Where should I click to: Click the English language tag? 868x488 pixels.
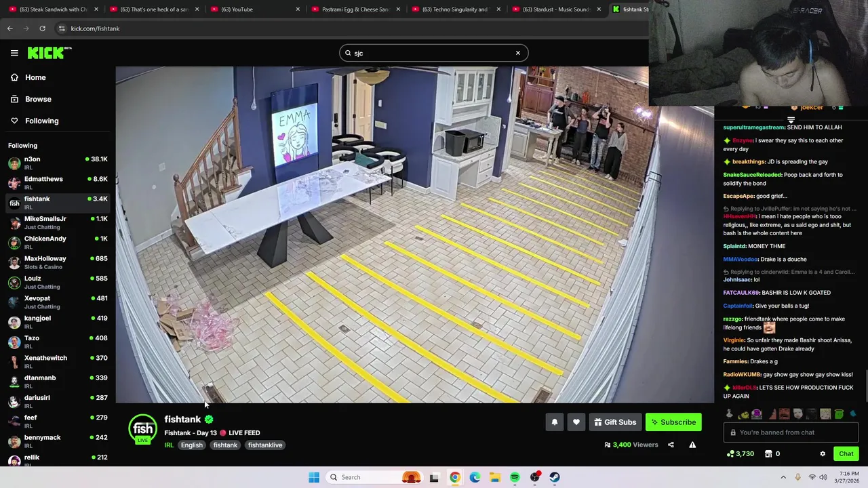192,445
